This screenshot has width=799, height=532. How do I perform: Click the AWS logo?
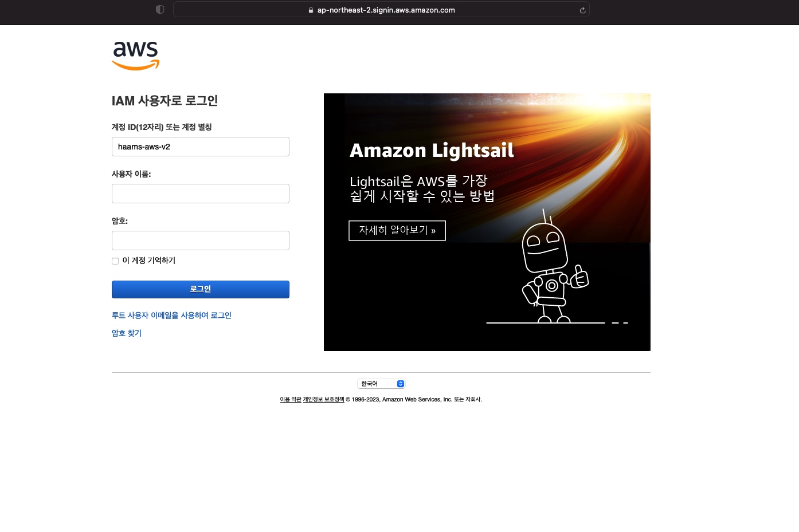[x=135, y=56]
